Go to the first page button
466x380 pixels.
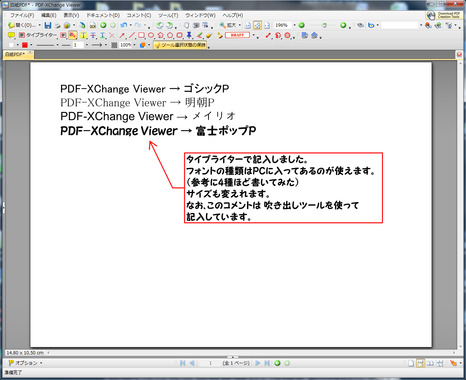point(182,363)
